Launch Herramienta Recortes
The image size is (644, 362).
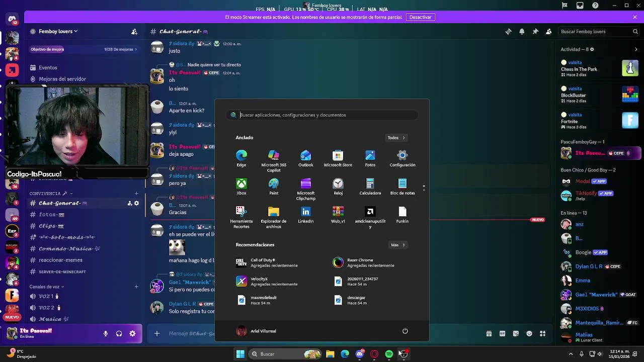242,217
